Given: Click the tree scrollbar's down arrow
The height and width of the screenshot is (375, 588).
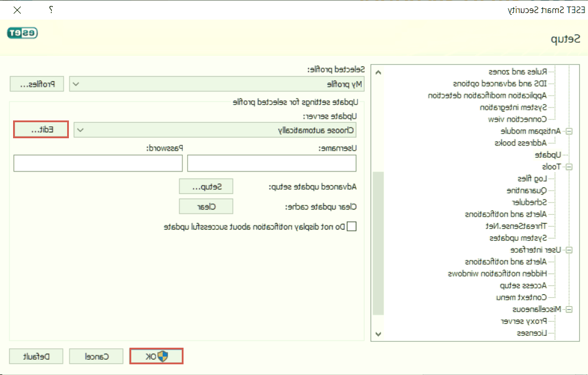Looking at the screenshot, I should 378,335.
